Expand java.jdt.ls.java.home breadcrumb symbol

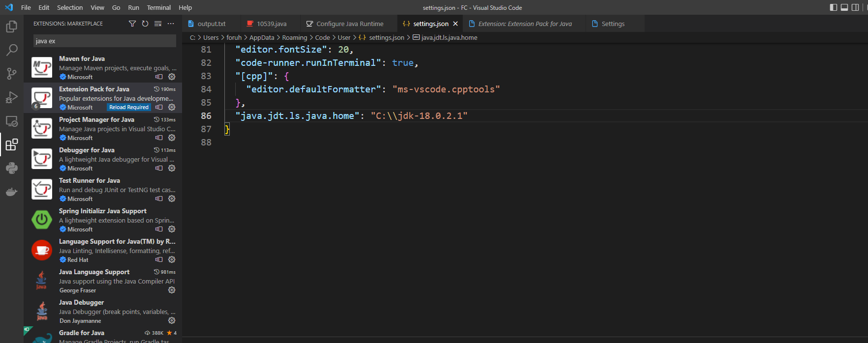(445, 37)
